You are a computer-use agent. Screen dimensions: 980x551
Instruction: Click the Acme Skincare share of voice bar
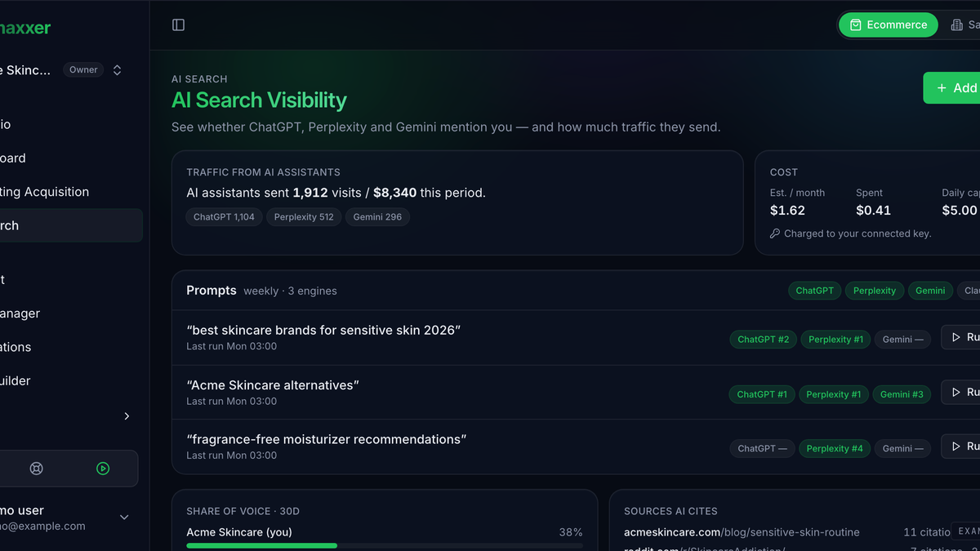[x=385, y=545]
